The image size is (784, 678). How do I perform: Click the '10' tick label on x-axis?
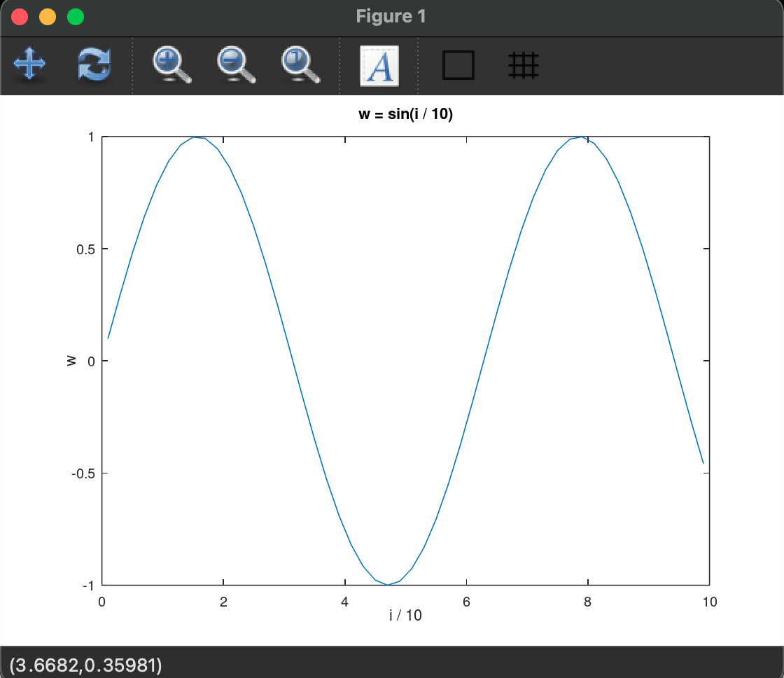click(710, 601)
